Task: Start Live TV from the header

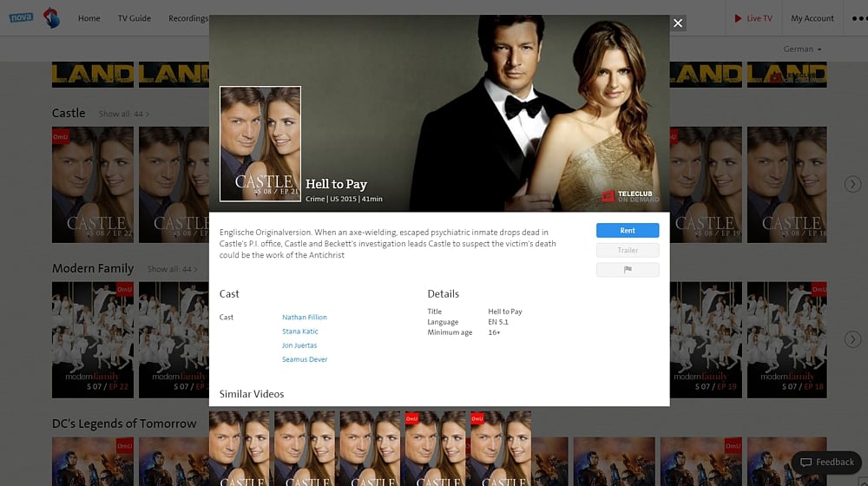Action: [753, 18]
